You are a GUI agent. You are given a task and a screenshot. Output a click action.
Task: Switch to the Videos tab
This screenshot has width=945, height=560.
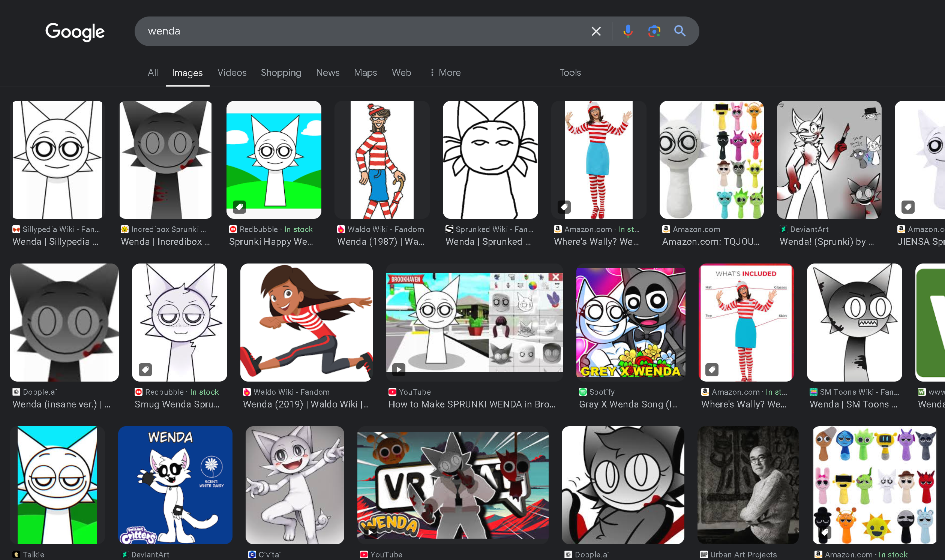[232, 72]
